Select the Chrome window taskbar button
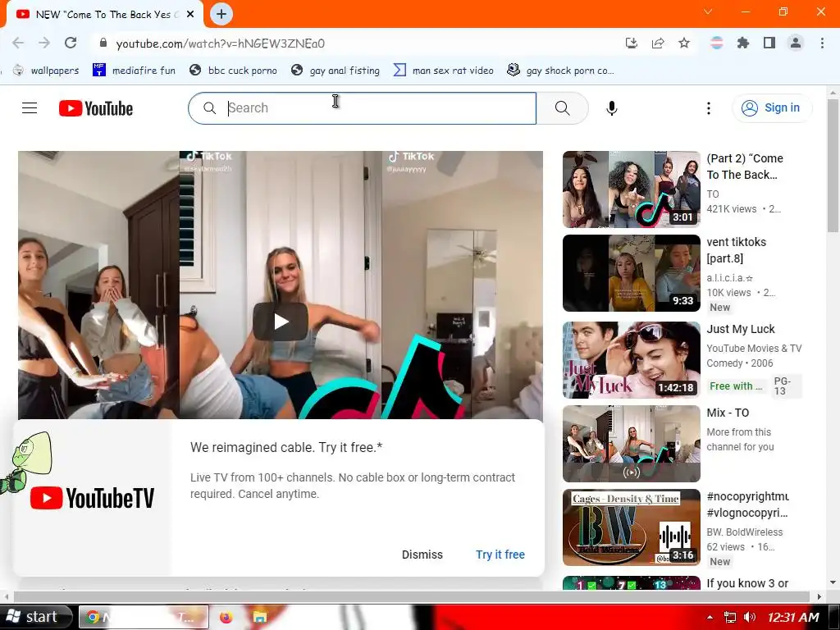The width and height of the screenshot is (840, 630). coord(144,617)
